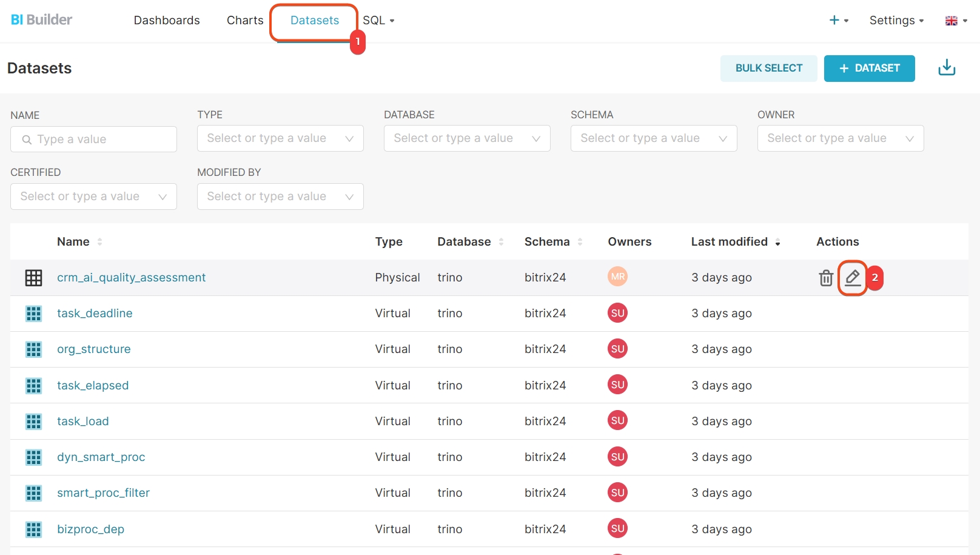Expand the OWNER filter dropdown
This screenshot has height=555, width=980.
coord(840,138)
